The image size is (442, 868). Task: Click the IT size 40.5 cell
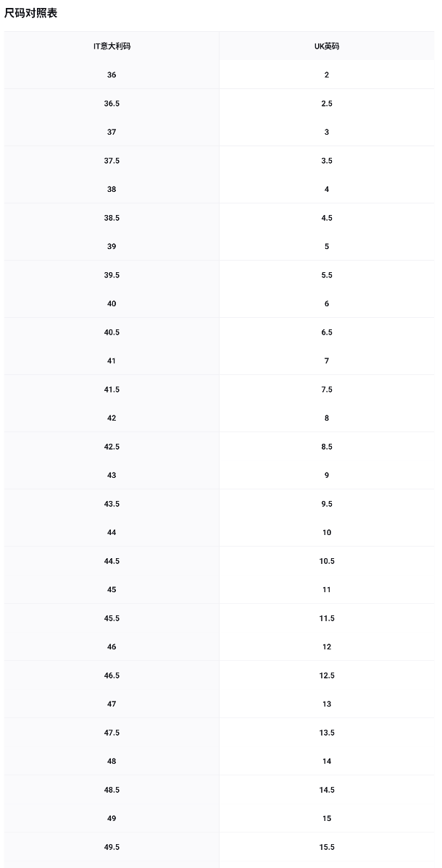tap(112, 332)
